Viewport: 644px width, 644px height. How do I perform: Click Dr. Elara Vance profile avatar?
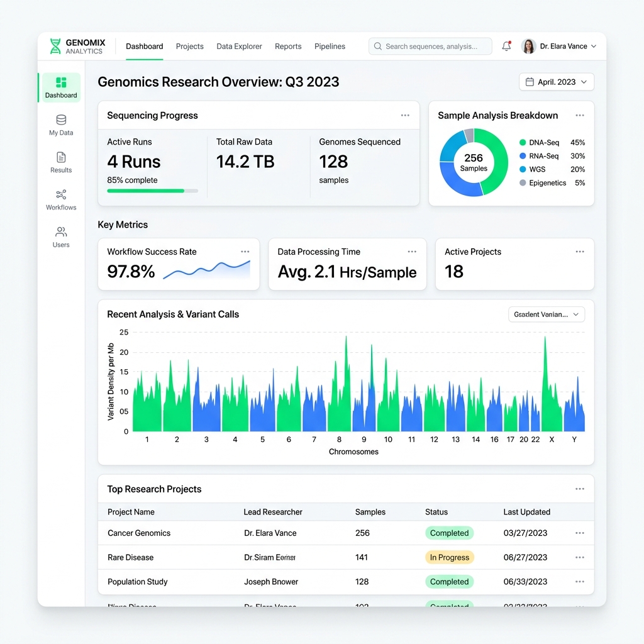tap(528, 47)
